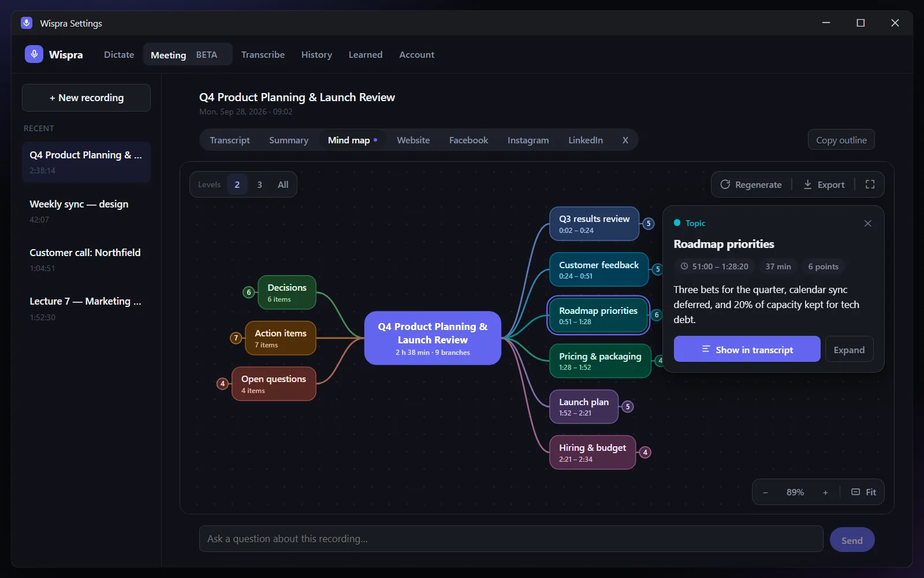
Task: Expand Open questions branch badge 4
Action: 222,384
